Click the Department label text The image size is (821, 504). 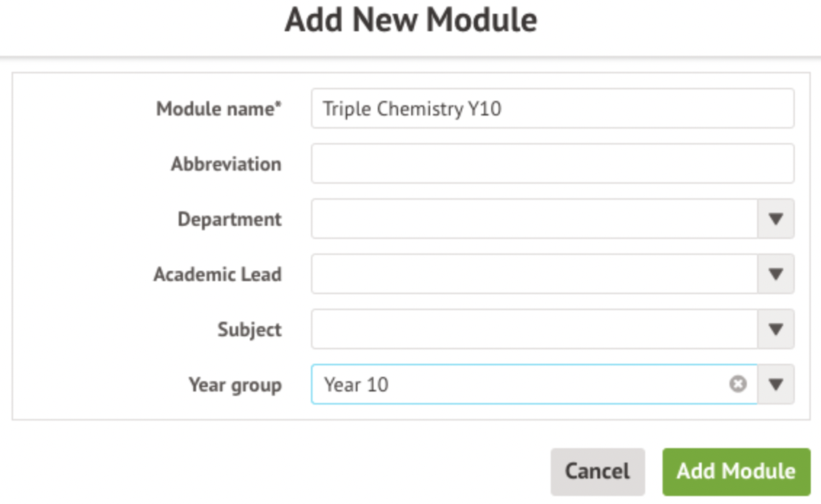pyautogui.click(x=230, y=219)
